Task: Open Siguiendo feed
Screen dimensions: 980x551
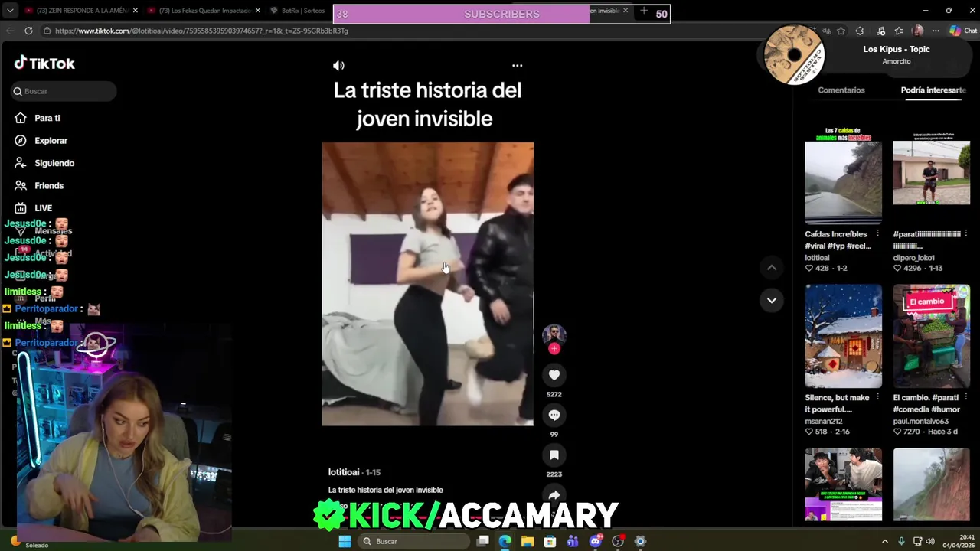Action: pyautogui.click(x=54, y=163)
